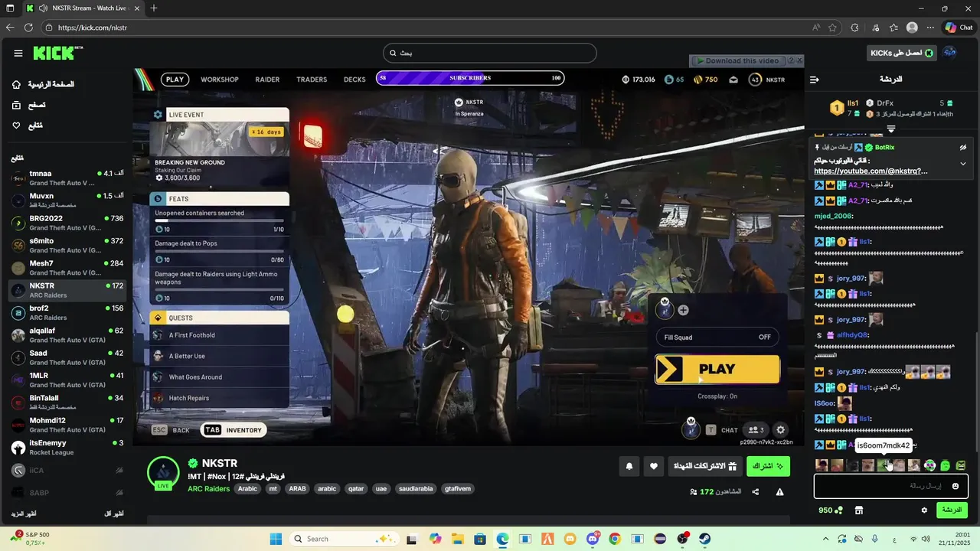Screen dimensions: 980x551
Task: Click the chat message input field
Action: [x=890, y=486]
